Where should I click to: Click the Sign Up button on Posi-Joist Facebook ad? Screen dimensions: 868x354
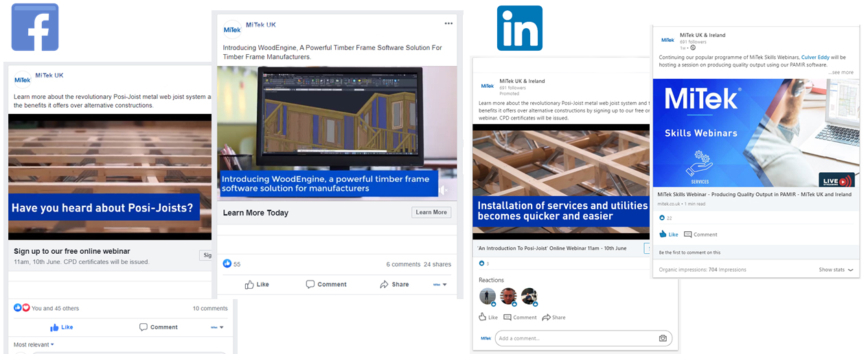click(206, 255)
